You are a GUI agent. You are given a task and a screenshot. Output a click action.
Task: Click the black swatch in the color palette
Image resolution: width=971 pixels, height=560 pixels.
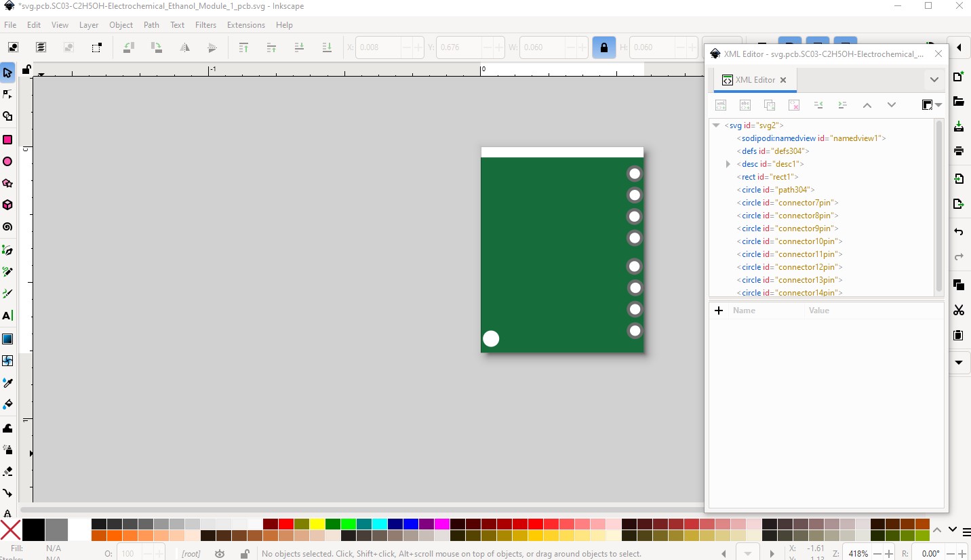(x=33, y=529)
